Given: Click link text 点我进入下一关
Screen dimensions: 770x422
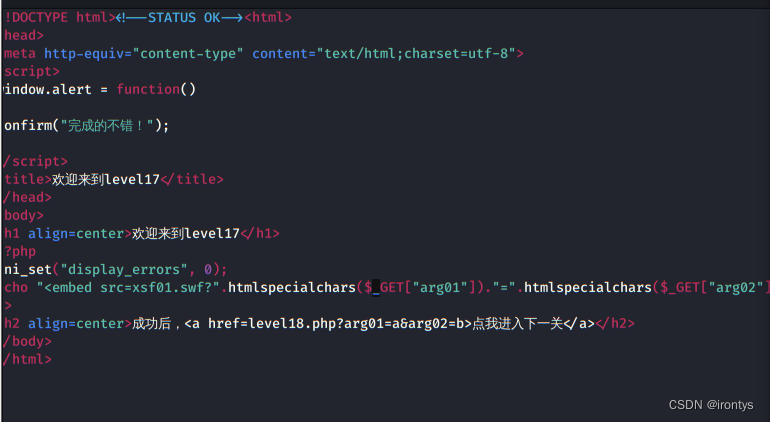Looking at the screenshot, I should 517,323.
